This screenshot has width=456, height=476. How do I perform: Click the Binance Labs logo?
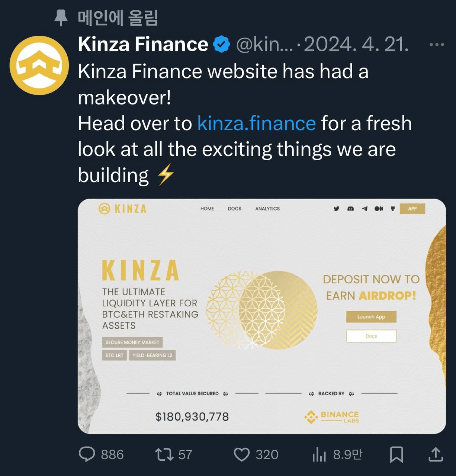[331, 417]
